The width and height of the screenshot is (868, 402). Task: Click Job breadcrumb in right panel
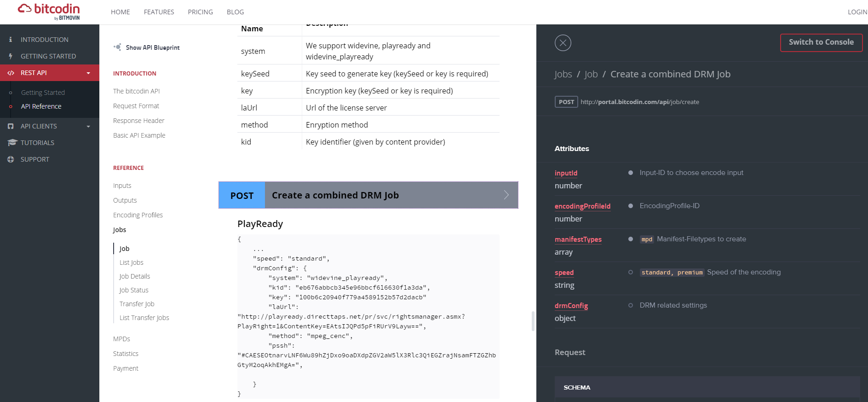(591, 74)
